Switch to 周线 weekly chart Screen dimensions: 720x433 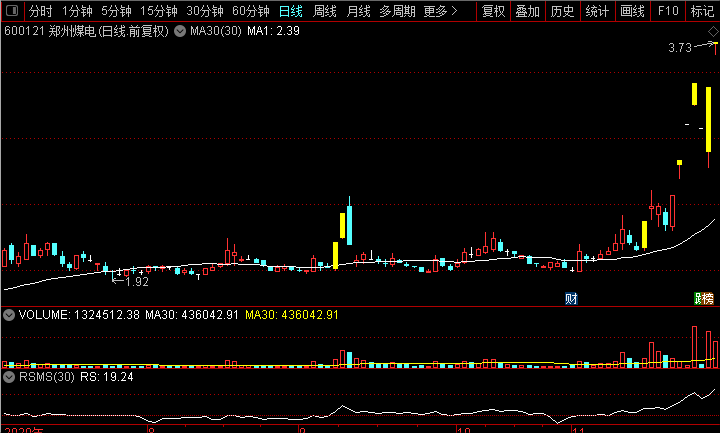click(325, 11)
